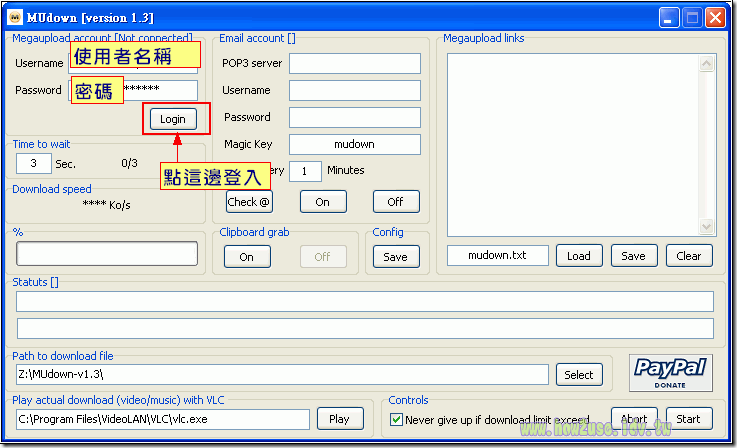Click the links list scroll up arrow
The height and width of the screenshot is (448, 737).
pyautogui.click(x=706, y=63)
